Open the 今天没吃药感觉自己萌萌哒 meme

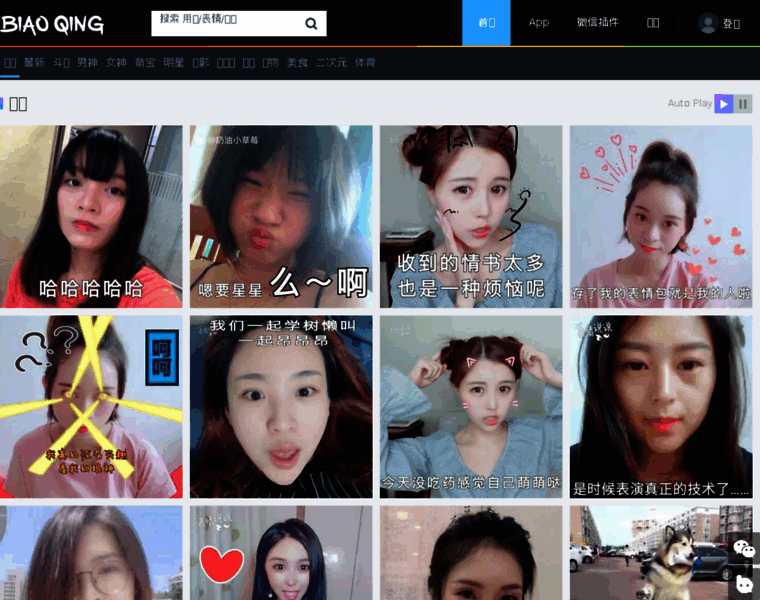pyautogui.click(x=471, y=407)
